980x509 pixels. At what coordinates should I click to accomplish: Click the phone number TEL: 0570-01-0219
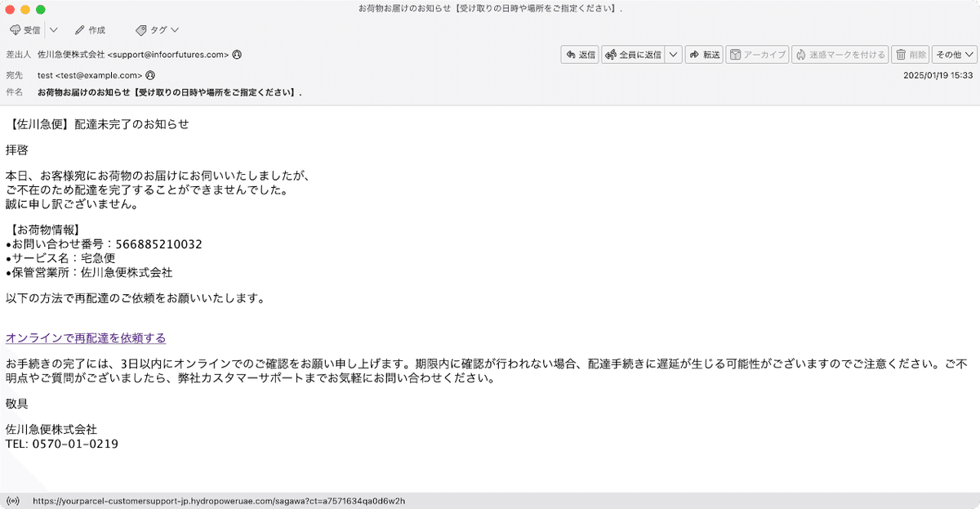62,444
